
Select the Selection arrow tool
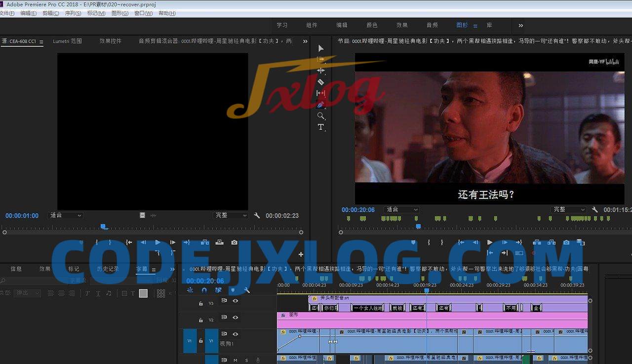(x=321, y=48)
